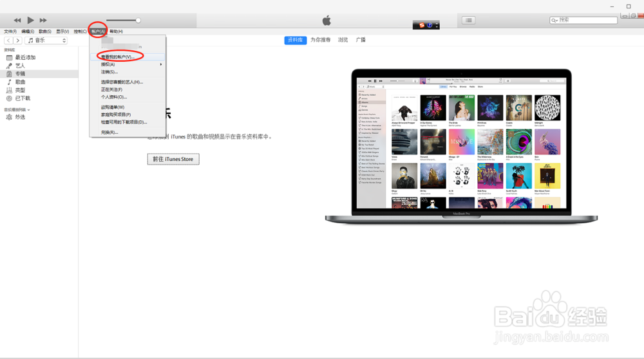The image size is (644, 359).
Task: Select 艺人 in the sidebar
Action: 20,66
